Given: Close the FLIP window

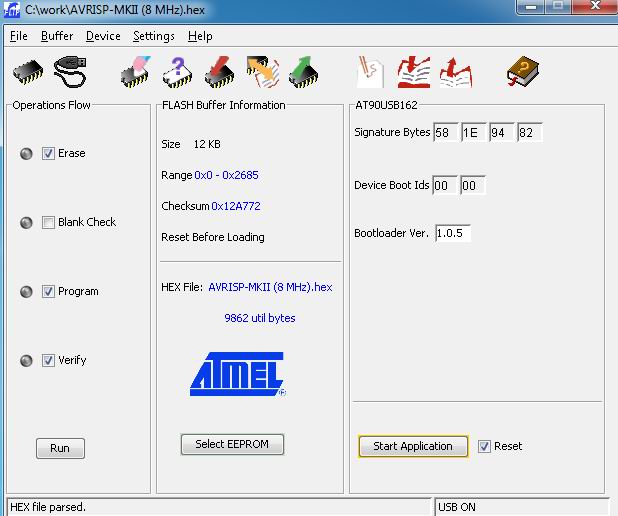Looking at the screenshot, I should coord(595,6).
